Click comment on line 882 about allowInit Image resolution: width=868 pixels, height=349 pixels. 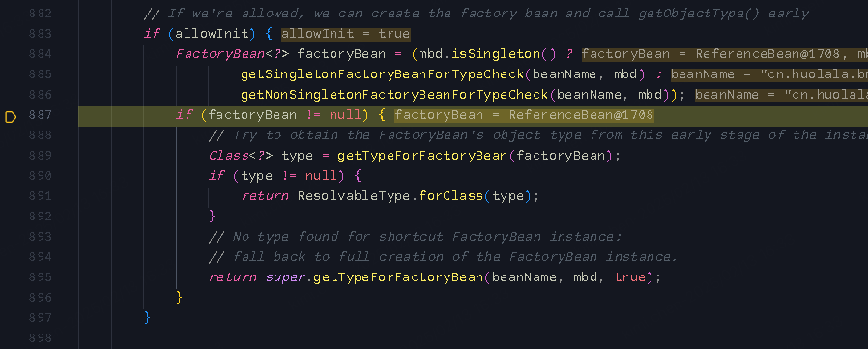tap(477, 14)
